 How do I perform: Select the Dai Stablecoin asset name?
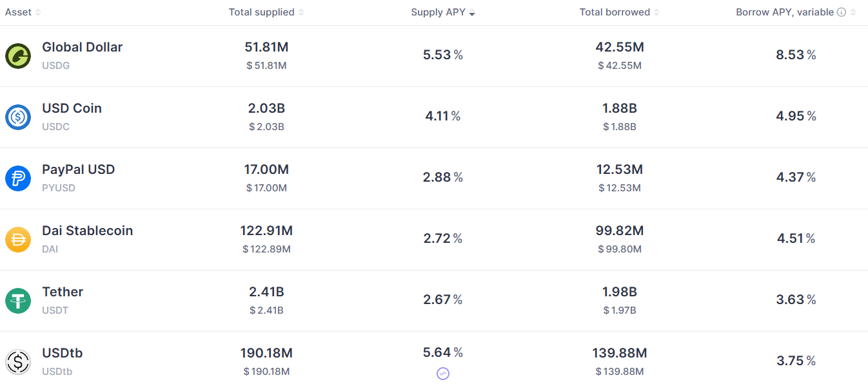point(87,231)
